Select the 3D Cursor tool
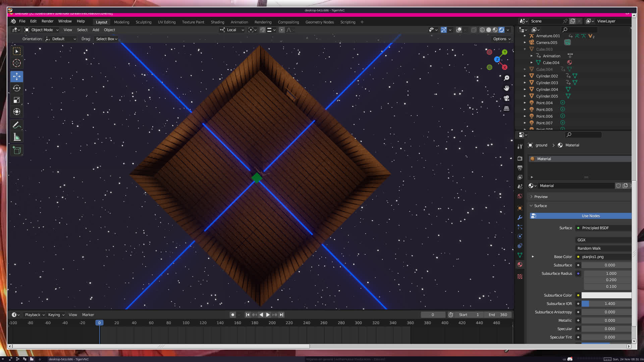This screenshot has height=362, width=644. 17,63
